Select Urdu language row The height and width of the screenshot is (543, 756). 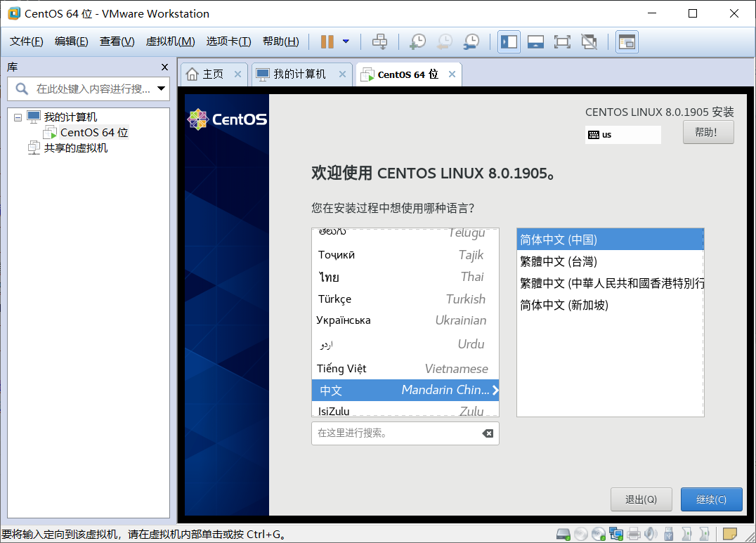tap(405, 344)
